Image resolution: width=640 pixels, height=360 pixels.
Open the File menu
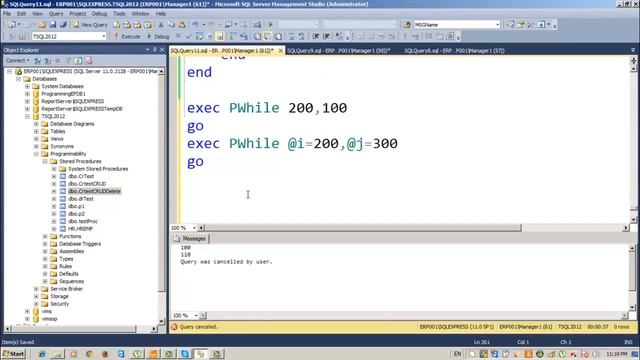(x=7, y=13)
